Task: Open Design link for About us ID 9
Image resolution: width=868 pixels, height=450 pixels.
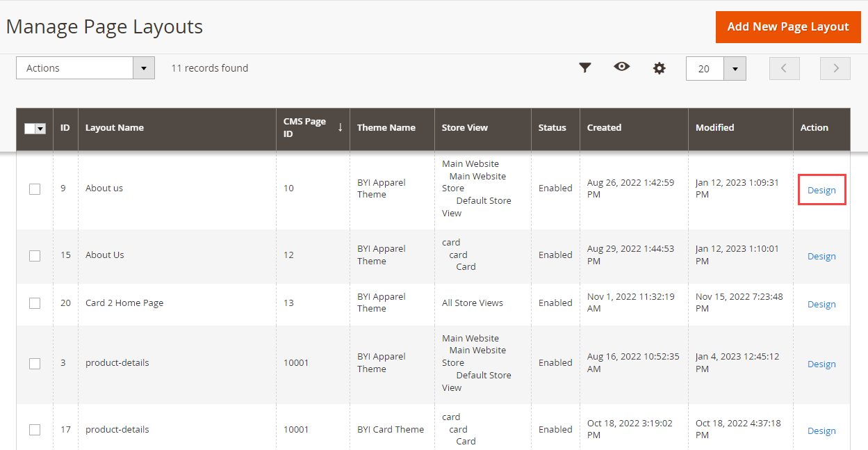Action: pyautogui.click(x=821, y=191)
